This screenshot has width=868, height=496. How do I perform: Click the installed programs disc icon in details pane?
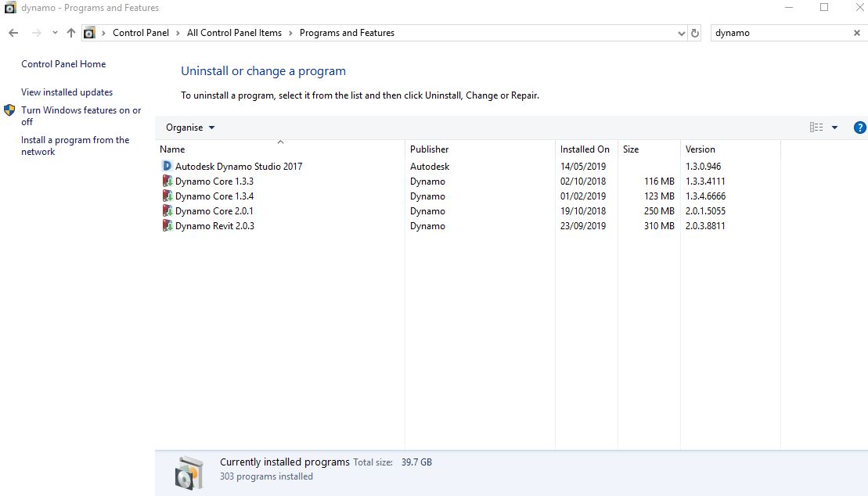pos(189,473)
